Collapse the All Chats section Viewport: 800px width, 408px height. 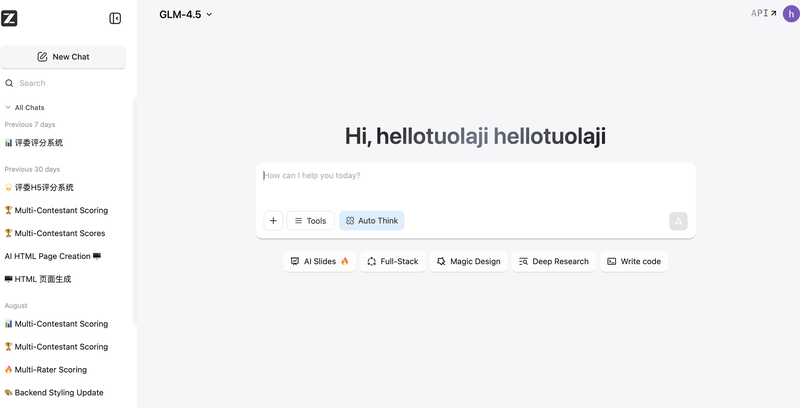click(24, 108)
